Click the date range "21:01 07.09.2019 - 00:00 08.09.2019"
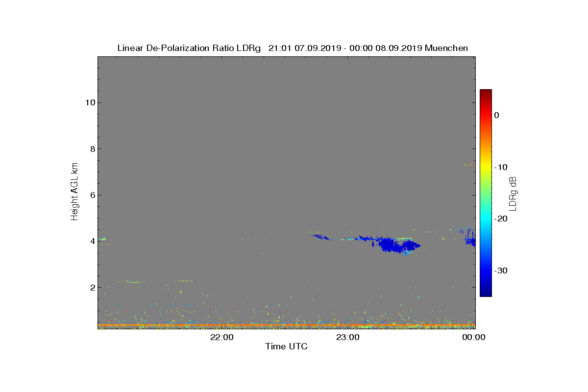588x392 pixels. [345, 48]
